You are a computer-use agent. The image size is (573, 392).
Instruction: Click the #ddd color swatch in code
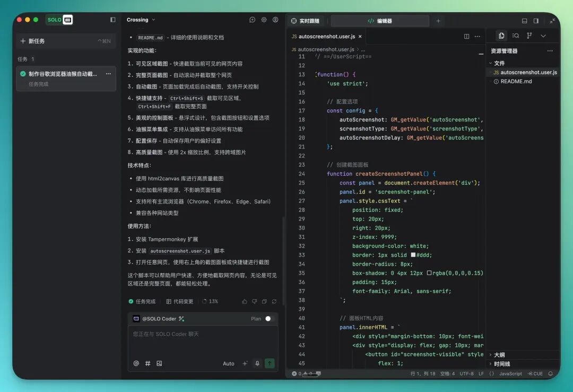point(413,255)
